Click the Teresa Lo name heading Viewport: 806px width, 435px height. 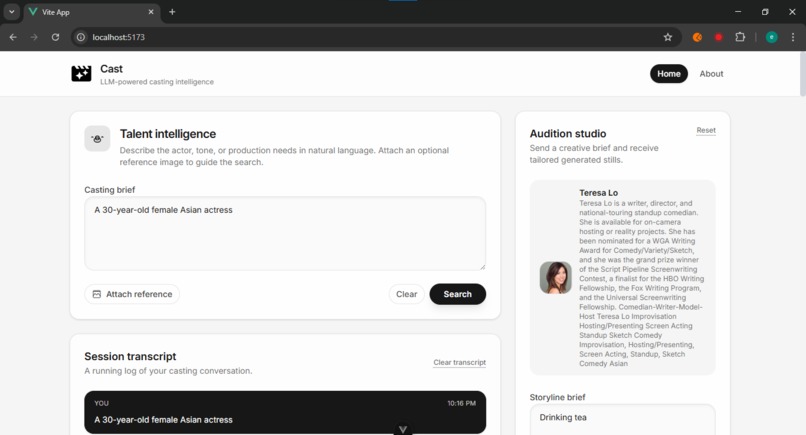[x=598, y=193]
